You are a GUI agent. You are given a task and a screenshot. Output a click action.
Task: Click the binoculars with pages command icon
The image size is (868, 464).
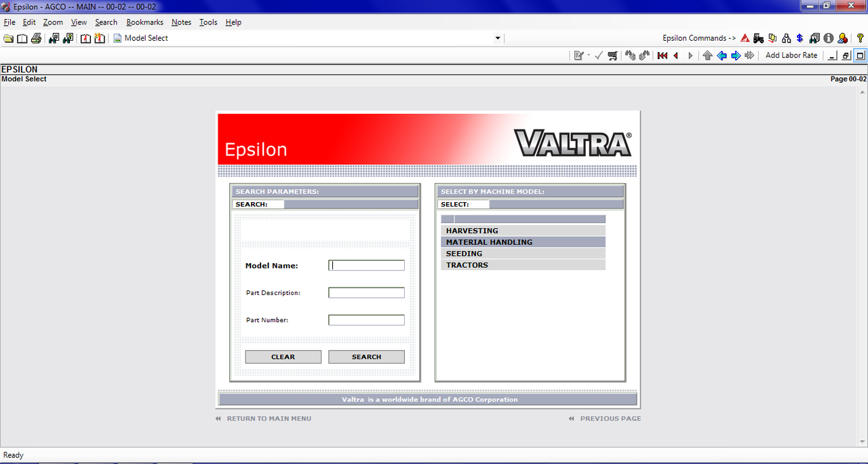pyautogui.click(x=814, y=38)
